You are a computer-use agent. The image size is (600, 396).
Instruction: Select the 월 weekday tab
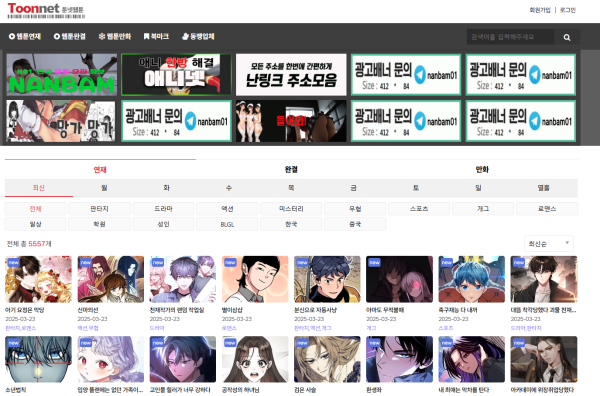(104, 188)
